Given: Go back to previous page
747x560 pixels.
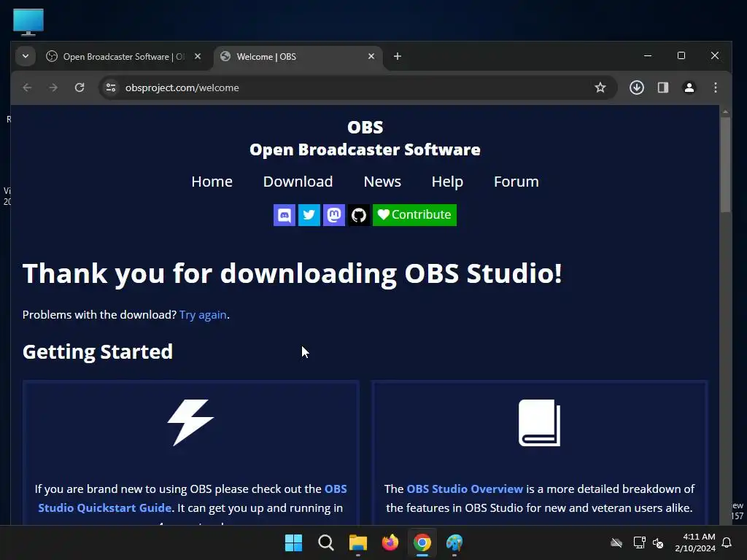Looking at the screenshot, I should (x=27, y=87).
